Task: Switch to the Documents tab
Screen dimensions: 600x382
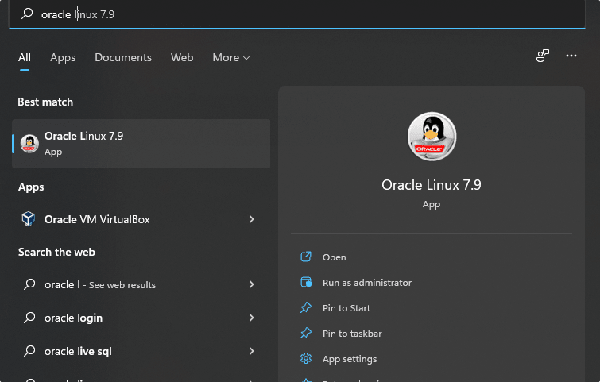Action: 123,57
